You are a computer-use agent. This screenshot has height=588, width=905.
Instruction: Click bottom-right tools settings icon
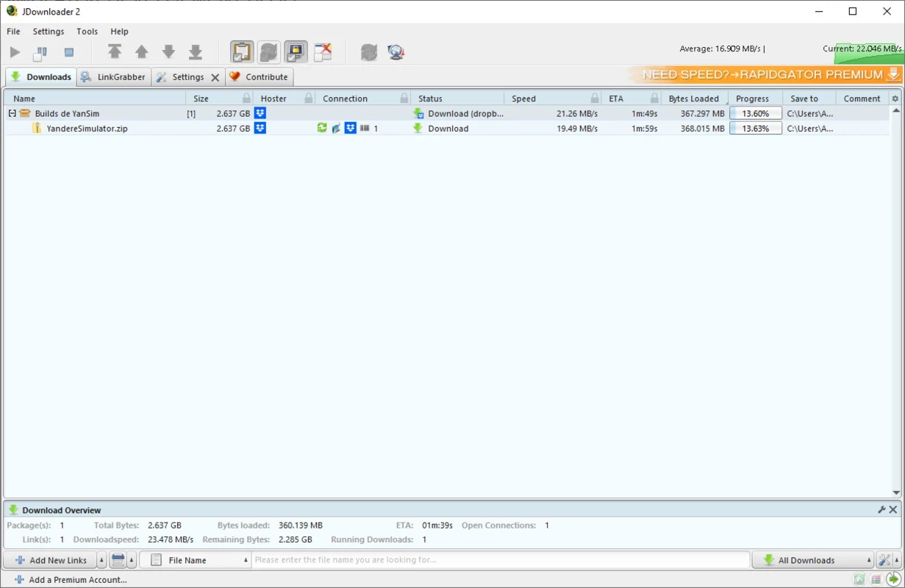pyautogui.click(x=885, y=560)
